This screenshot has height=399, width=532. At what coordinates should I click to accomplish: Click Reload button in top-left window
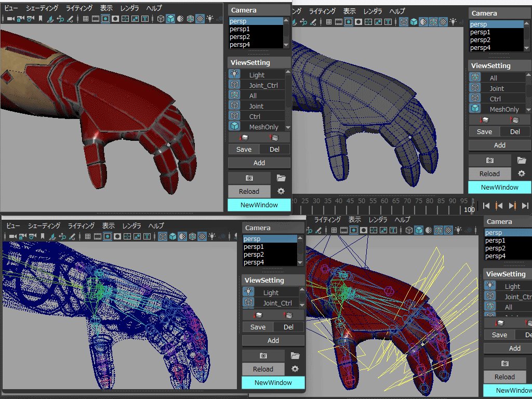[249, 191]
